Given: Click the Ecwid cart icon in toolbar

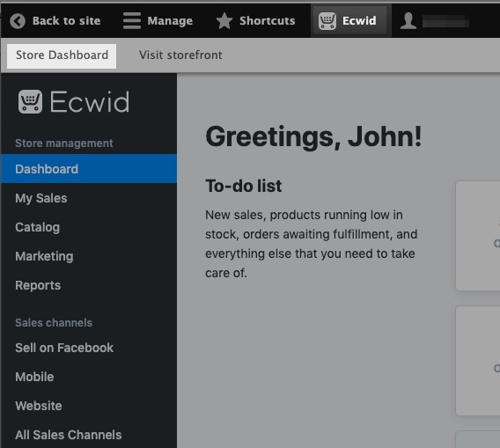Looking at the screenshot, I should point(327,21).
